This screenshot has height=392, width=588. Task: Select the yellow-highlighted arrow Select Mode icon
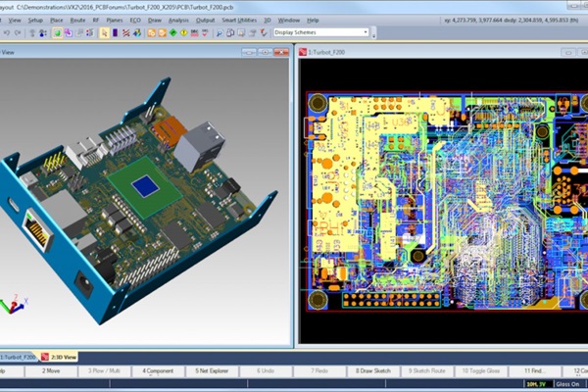pos(104,32)
